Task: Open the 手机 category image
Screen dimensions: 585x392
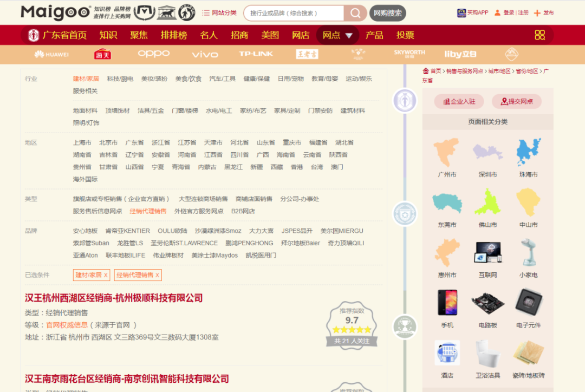Action: [447, 303]
